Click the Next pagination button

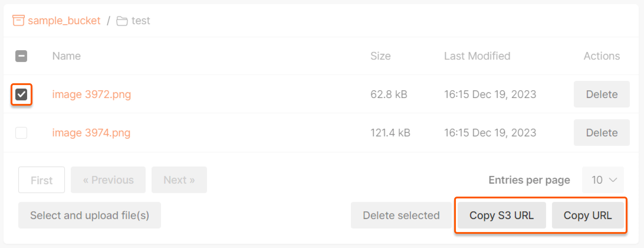tap(179, 180)
